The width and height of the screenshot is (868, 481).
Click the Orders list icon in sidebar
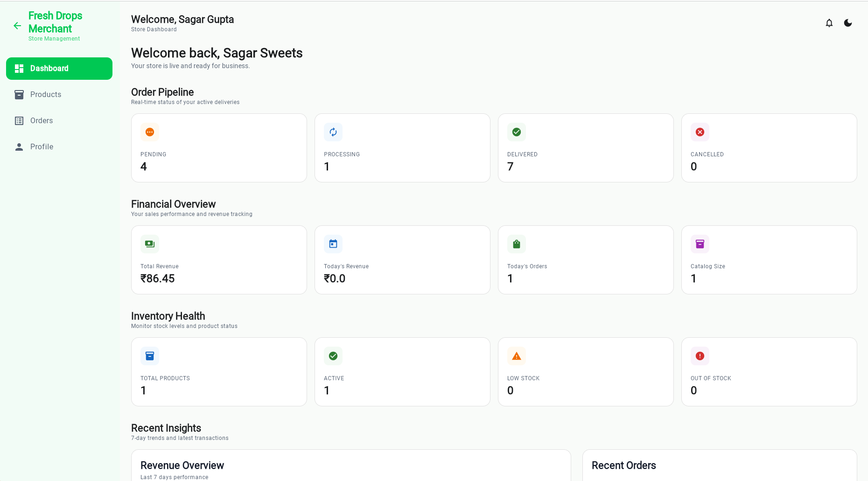(x=19, y=121)
